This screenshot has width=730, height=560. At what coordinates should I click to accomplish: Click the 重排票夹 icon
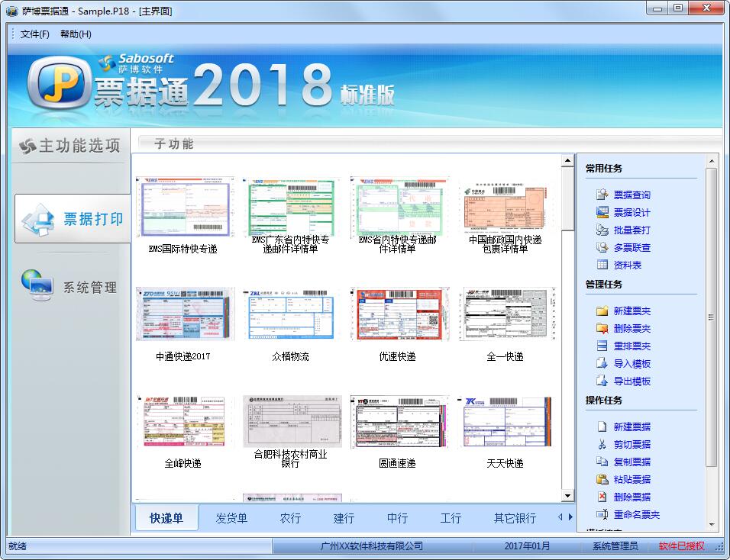(x=602, y=346)
